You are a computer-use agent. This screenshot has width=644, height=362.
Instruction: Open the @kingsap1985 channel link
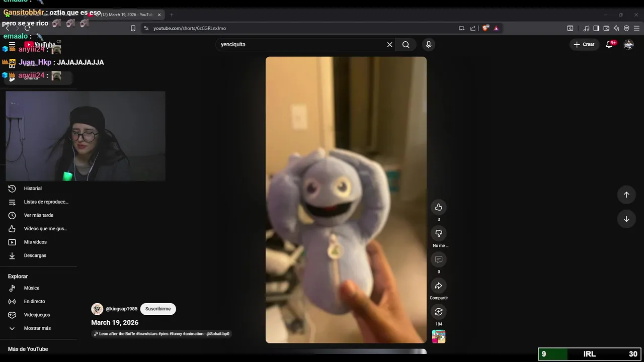point(121,309)
